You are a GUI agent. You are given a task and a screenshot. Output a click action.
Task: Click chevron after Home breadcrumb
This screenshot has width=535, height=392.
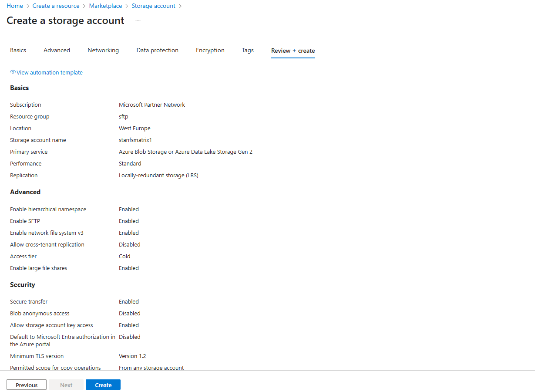[x=28, y=6]
